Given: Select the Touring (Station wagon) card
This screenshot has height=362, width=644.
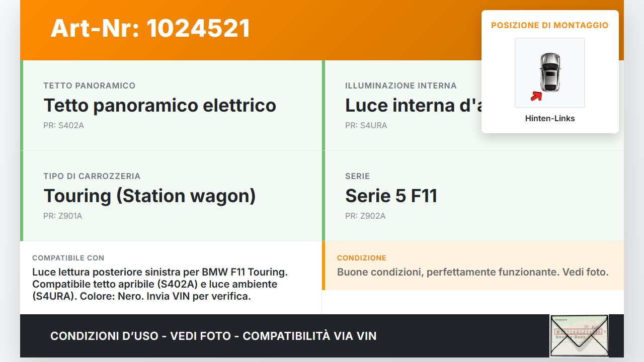Looking at the screenshot, I should (171, 196).
